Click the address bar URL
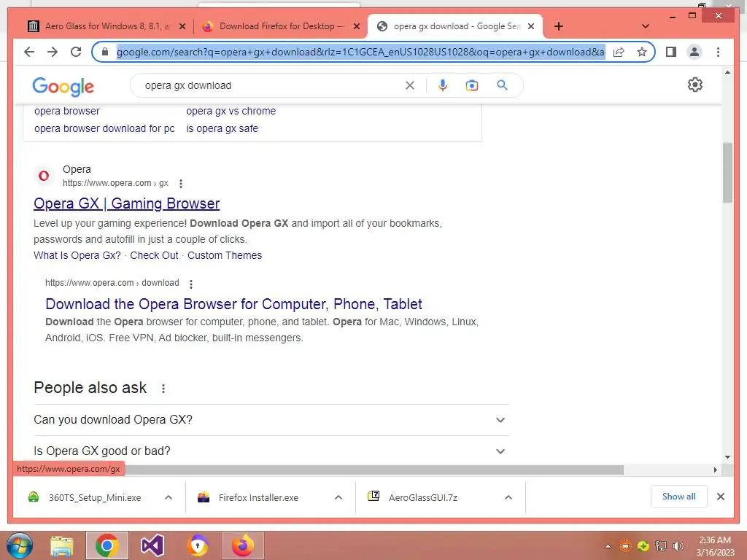Image resolution: width=747 pixels, height=560 pixels. (360, 52)
